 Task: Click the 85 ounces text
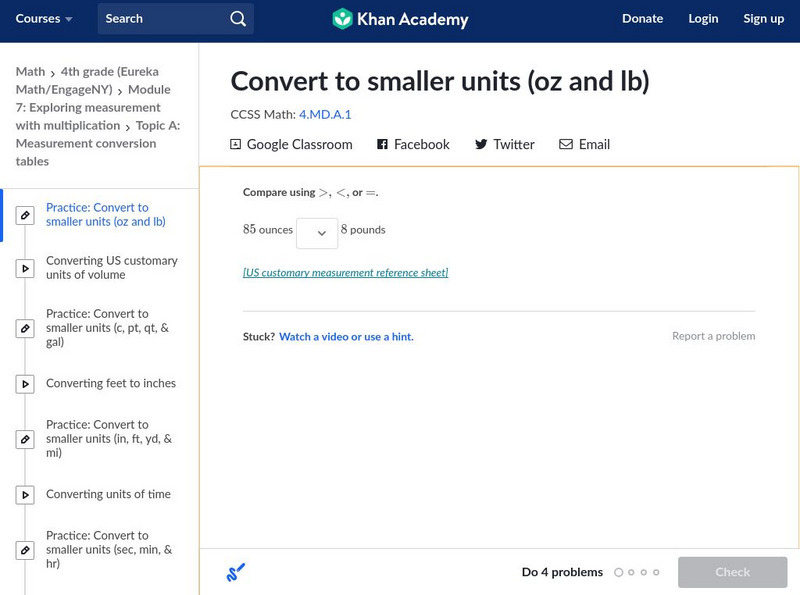coord(268,230)
